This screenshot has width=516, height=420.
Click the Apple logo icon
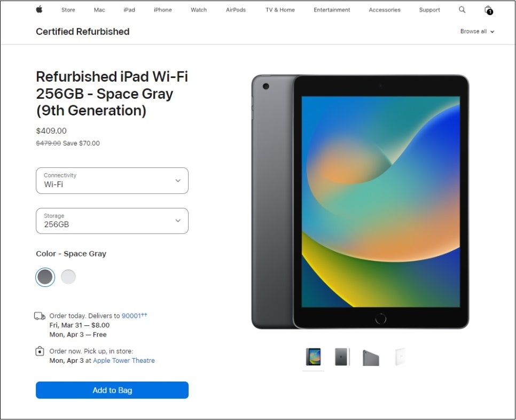(x=39, y=10)
